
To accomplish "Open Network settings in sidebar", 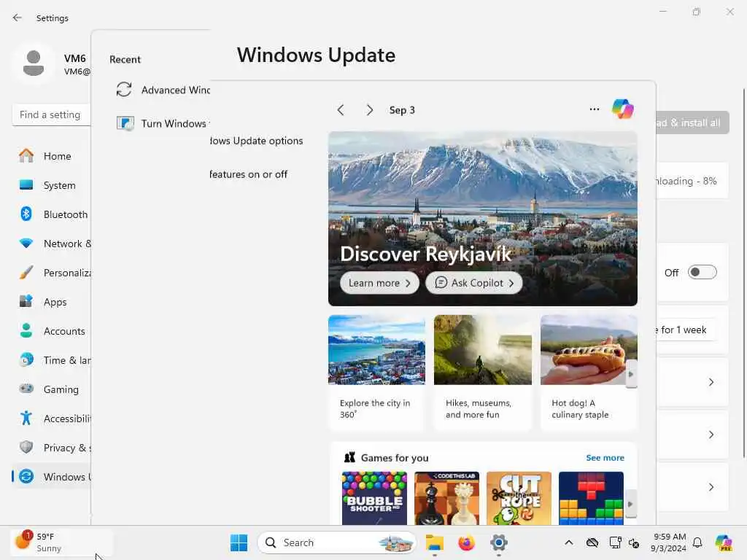I will click(x=51, y=244).
